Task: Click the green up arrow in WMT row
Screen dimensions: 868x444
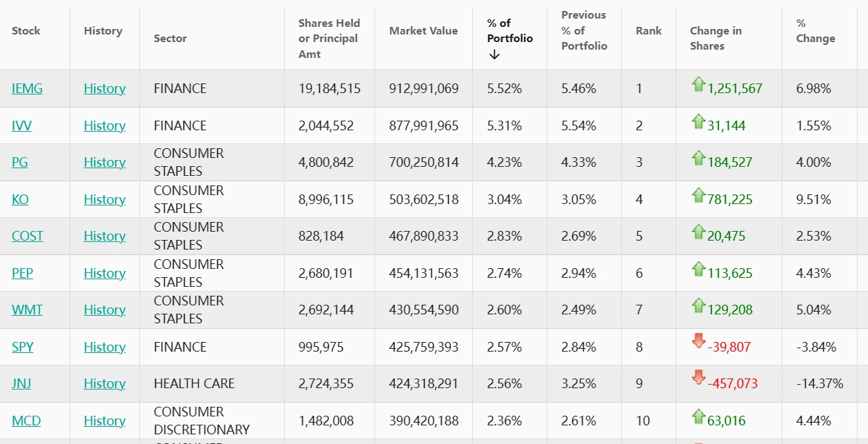Action: (x=698, y=306)
